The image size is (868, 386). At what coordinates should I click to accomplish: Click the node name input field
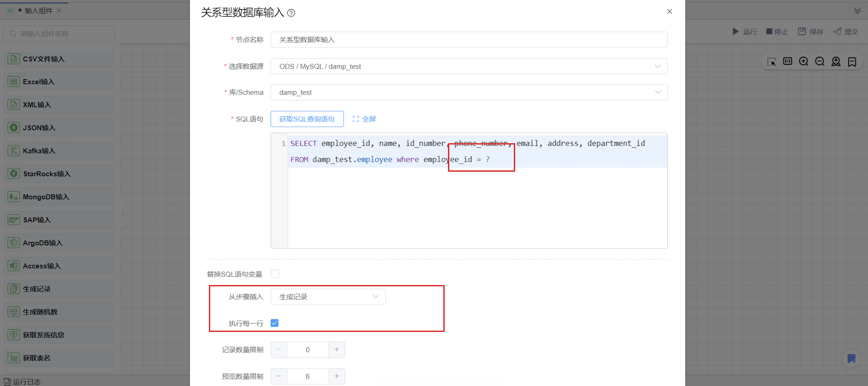coord(468,40)
